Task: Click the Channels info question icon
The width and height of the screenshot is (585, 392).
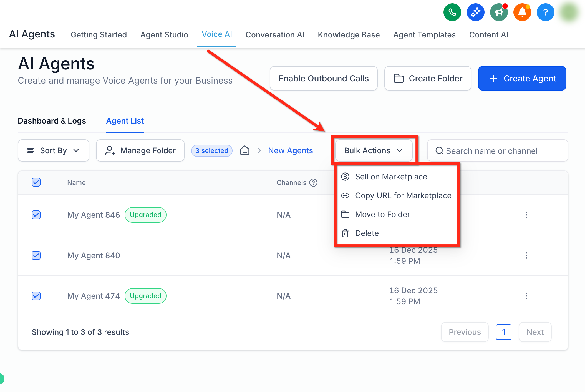Action: pos(313,183)
